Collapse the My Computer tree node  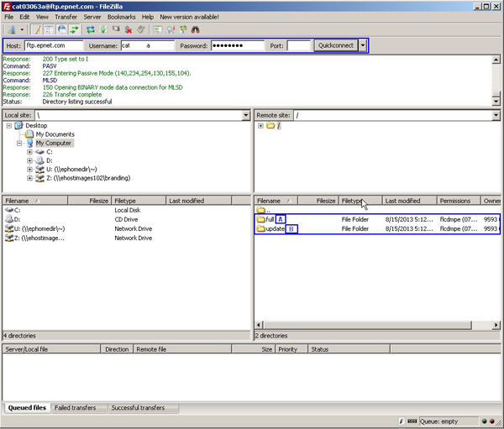[19, 144]
